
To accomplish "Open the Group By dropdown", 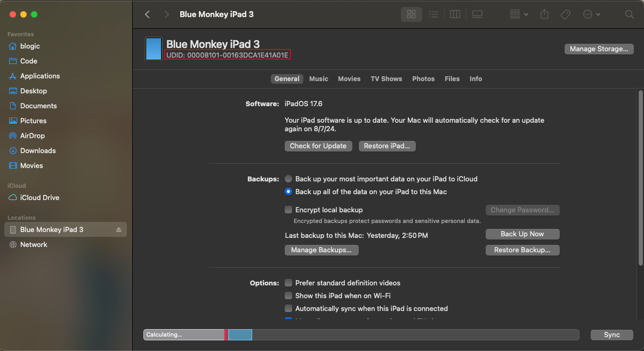I will 519,14.
